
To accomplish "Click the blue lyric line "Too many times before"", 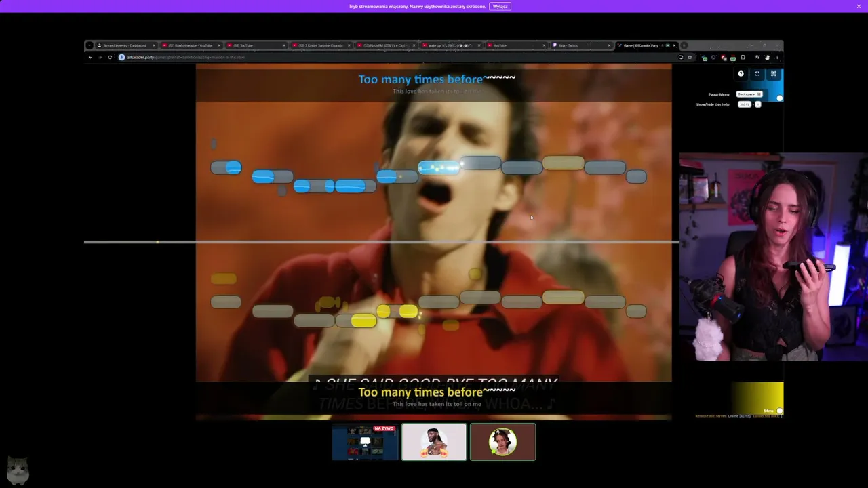I will [x=437, y=79].
